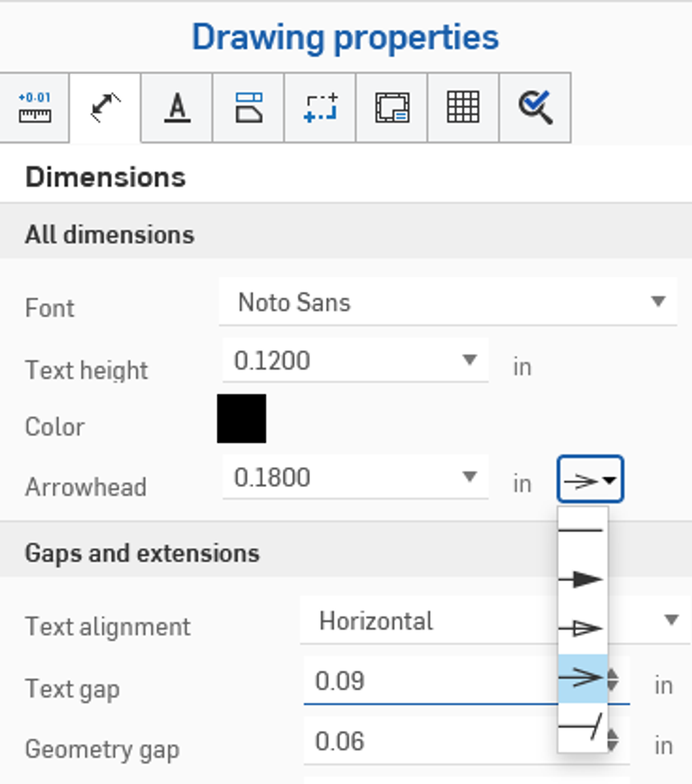Pick the black dimension color swatch

coord(241,418)
